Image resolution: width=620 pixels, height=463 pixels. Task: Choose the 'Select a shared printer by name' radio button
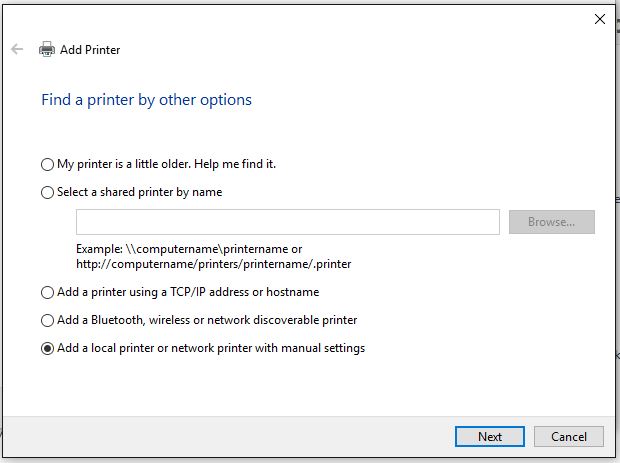(47, 193)
